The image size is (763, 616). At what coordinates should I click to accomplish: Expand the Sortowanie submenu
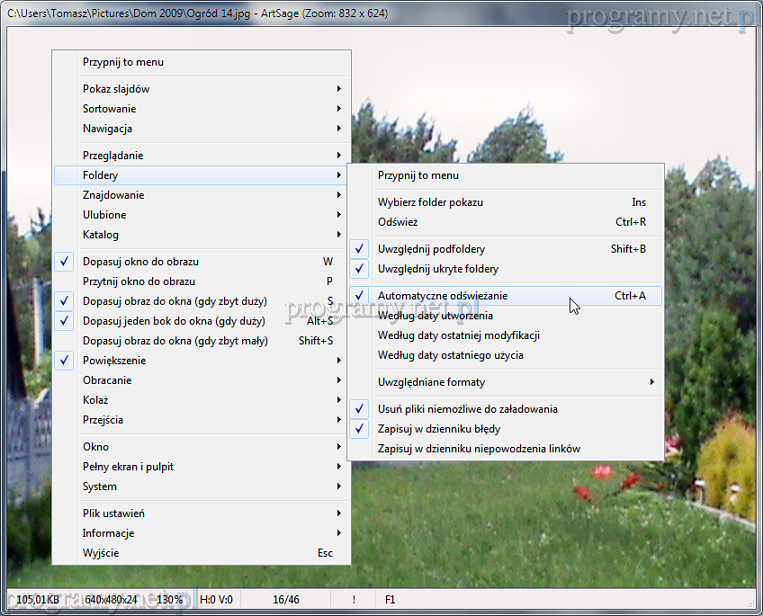pos(110,109)
